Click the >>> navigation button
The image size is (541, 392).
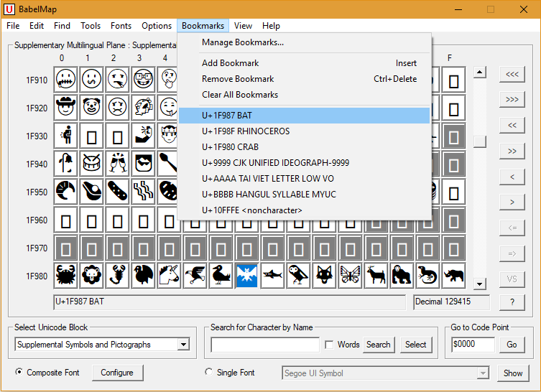512,100
